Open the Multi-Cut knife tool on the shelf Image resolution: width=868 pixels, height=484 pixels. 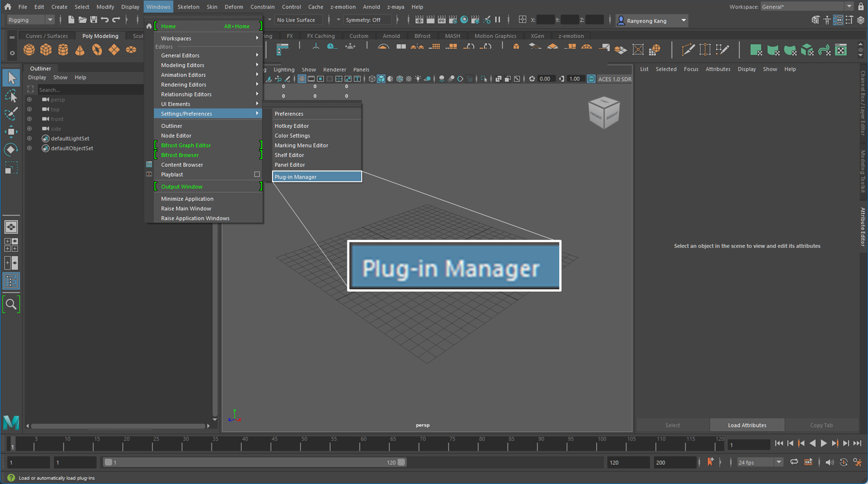688,50
